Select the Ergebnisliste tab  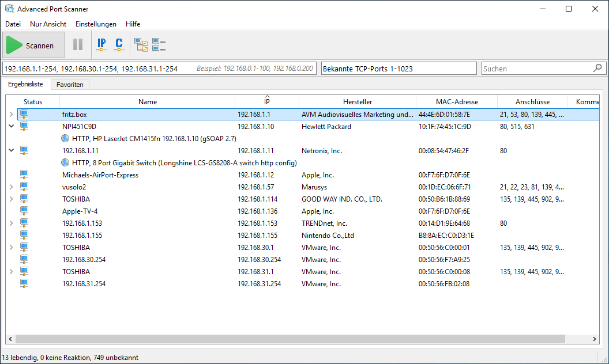point(25,84)
